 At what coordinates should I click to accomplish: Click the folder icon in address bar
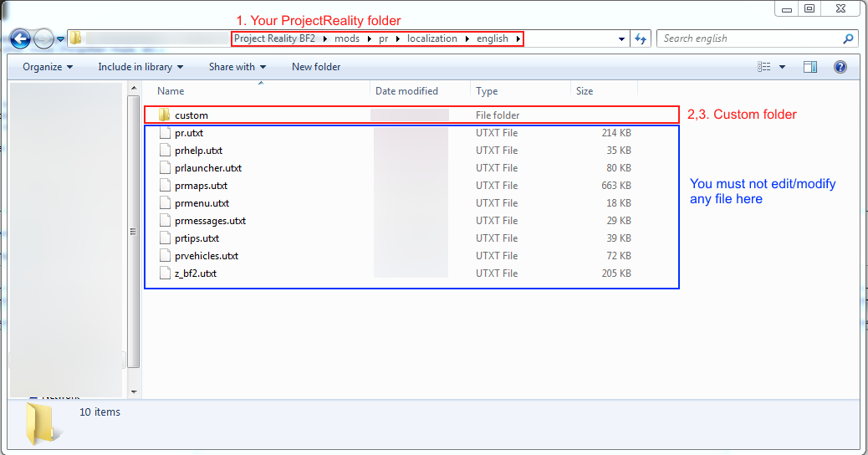point(76,38)
